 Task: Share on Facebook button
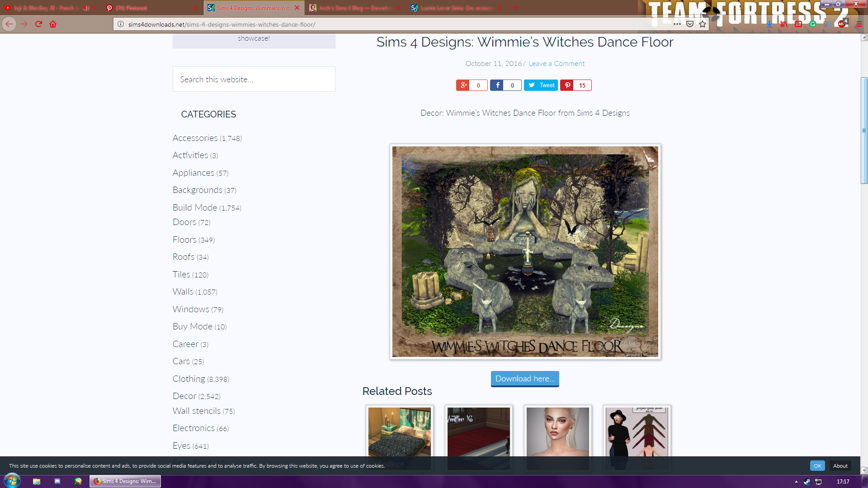505,85
